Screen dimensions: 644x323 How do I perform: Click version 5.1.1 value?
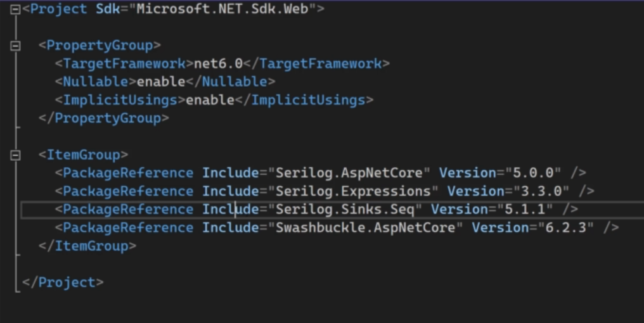point(525,209)
